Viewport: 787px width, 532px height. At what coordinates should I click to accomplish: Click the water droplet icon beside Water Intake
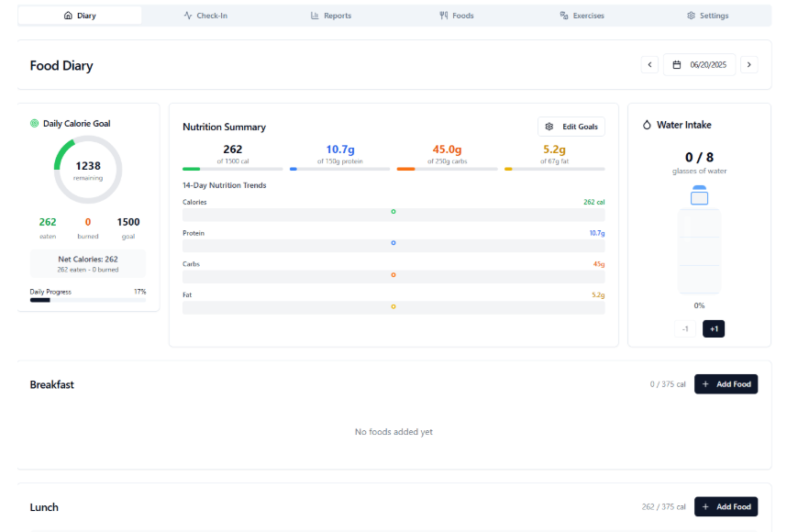click(x=646, y=125)
